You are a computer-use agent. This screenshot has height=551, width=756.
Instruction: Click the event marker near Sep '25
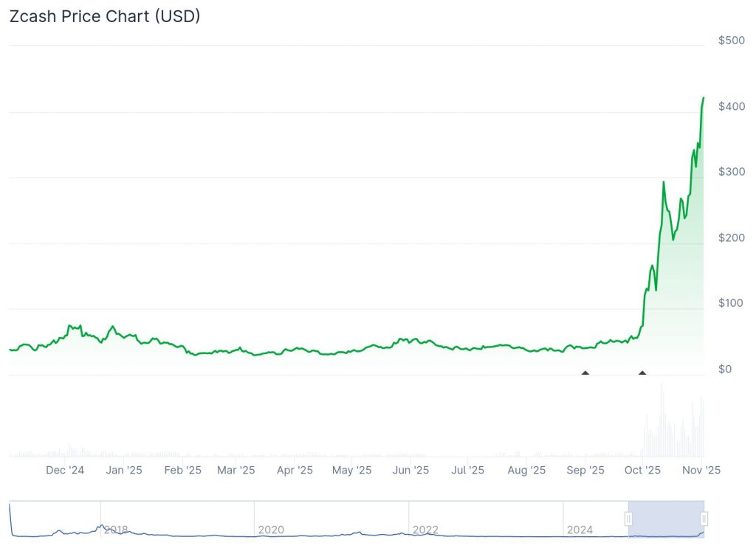[x=585, y=373]
